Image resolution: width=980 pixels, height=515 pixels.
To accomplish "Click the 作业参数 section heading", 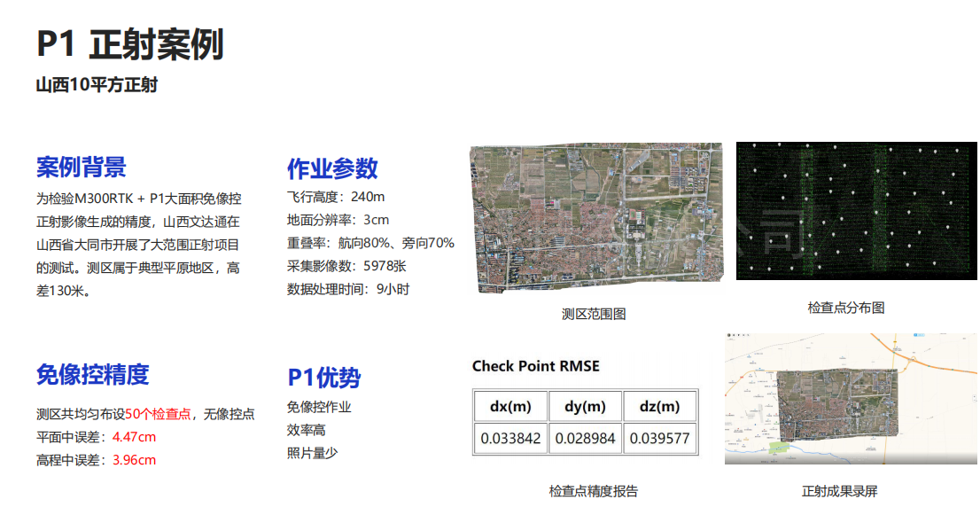I will pyautogui.click(x=332, y=168).
